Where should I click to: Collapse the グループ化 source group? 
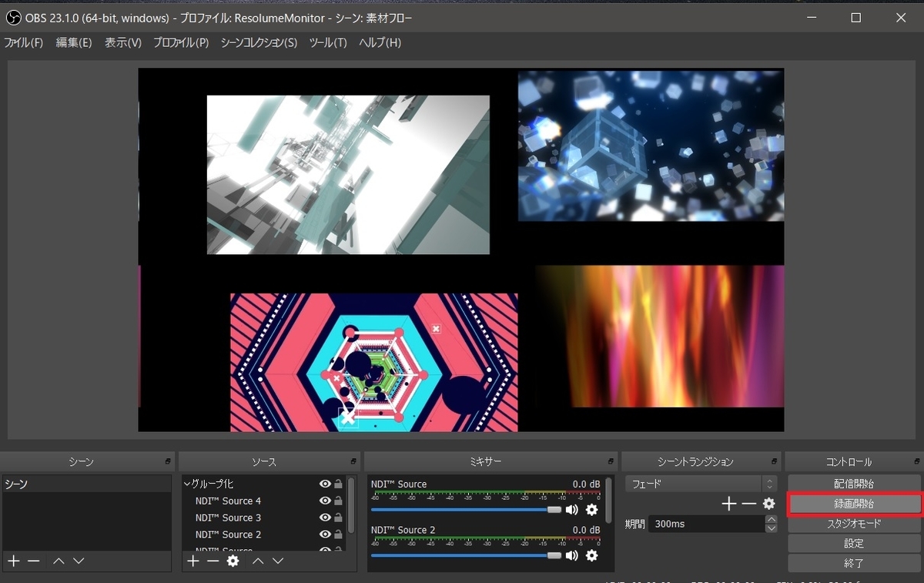tap(187, 484)
